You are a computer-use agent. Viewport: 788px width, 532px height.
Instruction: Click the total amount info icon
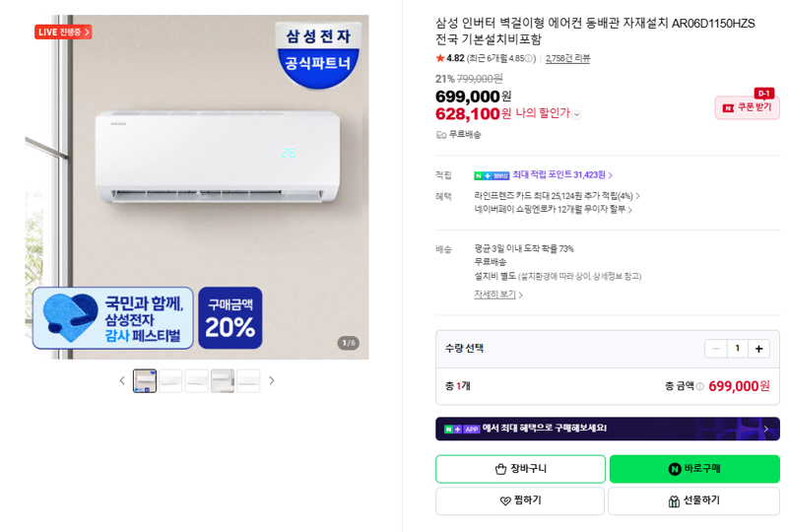pyautogui.click(x=699, y=386)
